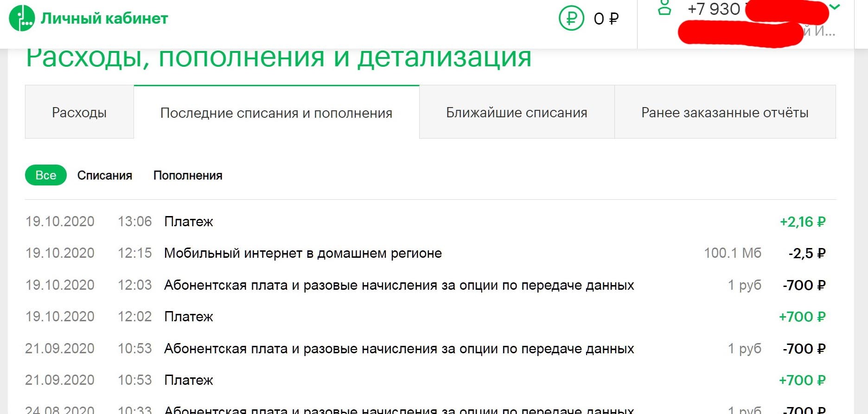Filter by Пополнения
The width and height of the screenshot is (868, 414).
(x=188, y=175)
